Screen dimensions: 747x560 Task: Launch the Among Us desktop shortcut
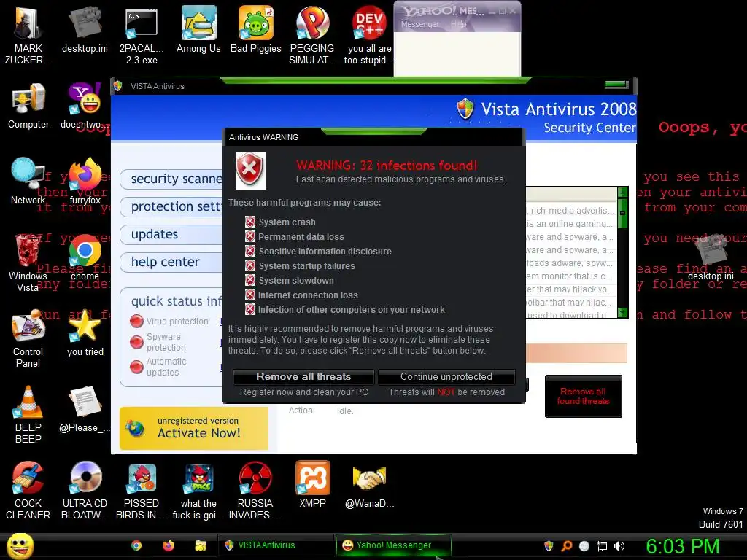point(198,29)
